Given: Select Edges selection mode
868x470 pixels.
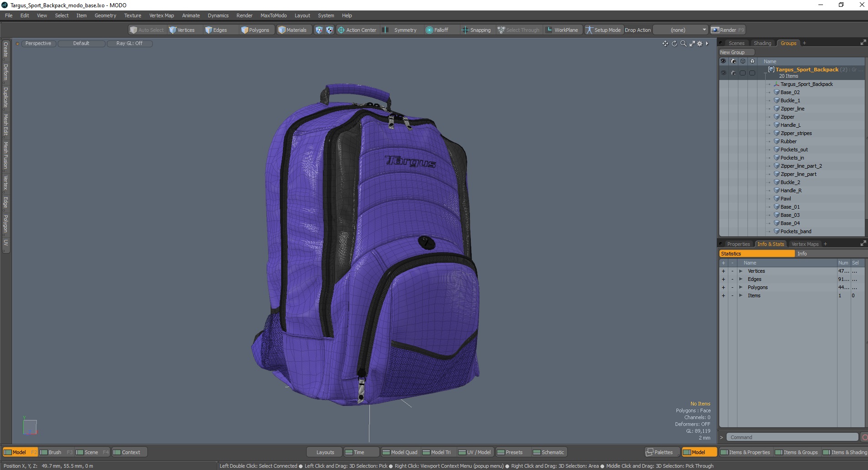Looking at the screenshot, I should [x=216, y=30].
